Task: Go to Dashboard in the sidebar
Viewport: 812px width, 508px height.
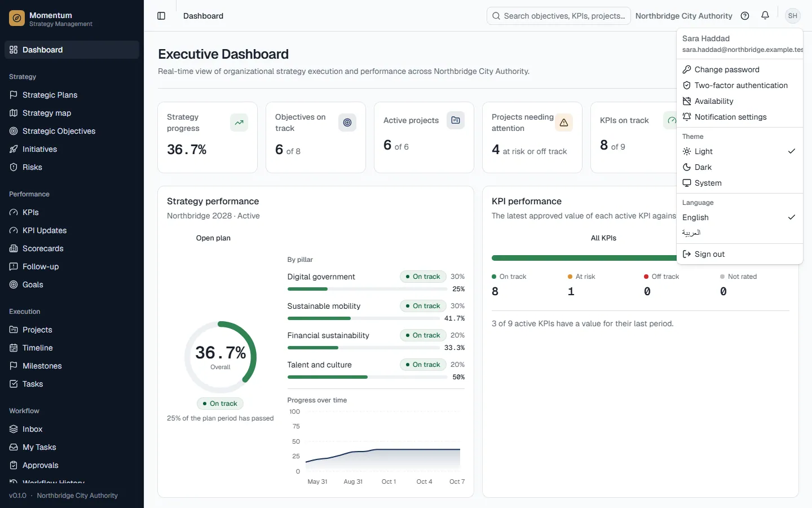Action: [72, 50]
